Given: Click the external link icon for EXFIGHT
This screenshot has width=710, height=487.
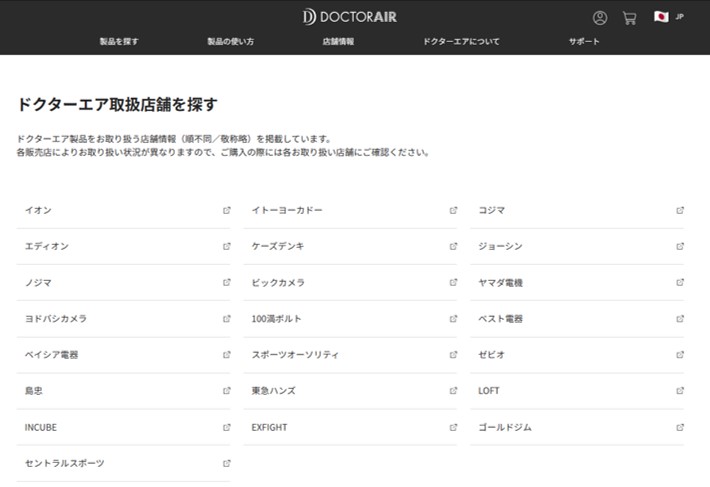Looking at the screenshot, I should pos(453,427).
